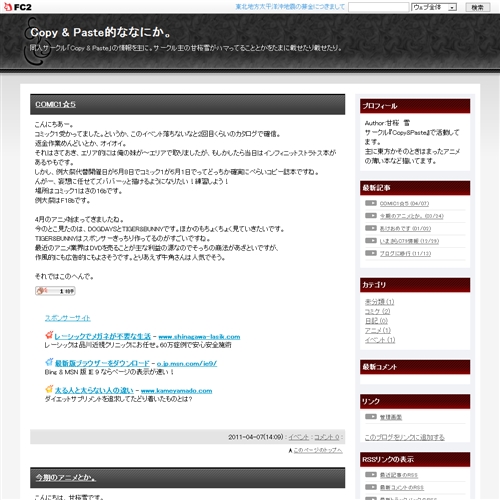Click the bullet icon beside the COMIC1☆5 recent entry
The image size is (500, 500).
(371, 203)
